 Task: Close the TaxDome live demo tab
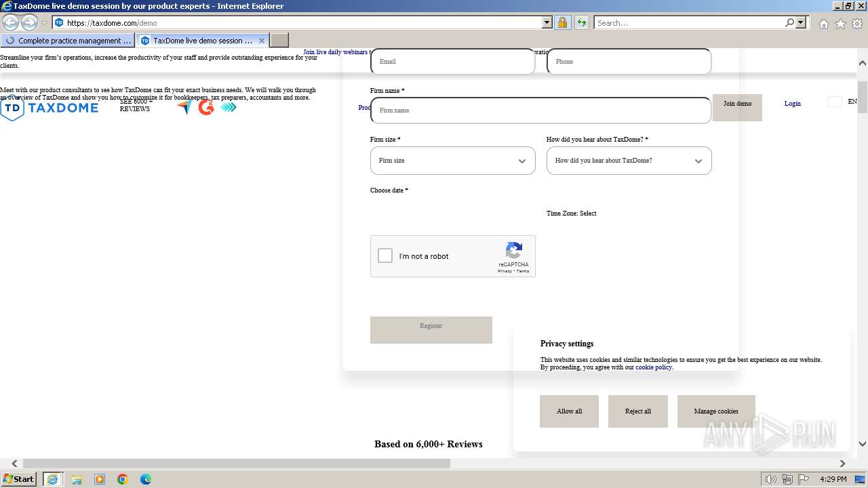pyautogui.click(x=262, y=41)
